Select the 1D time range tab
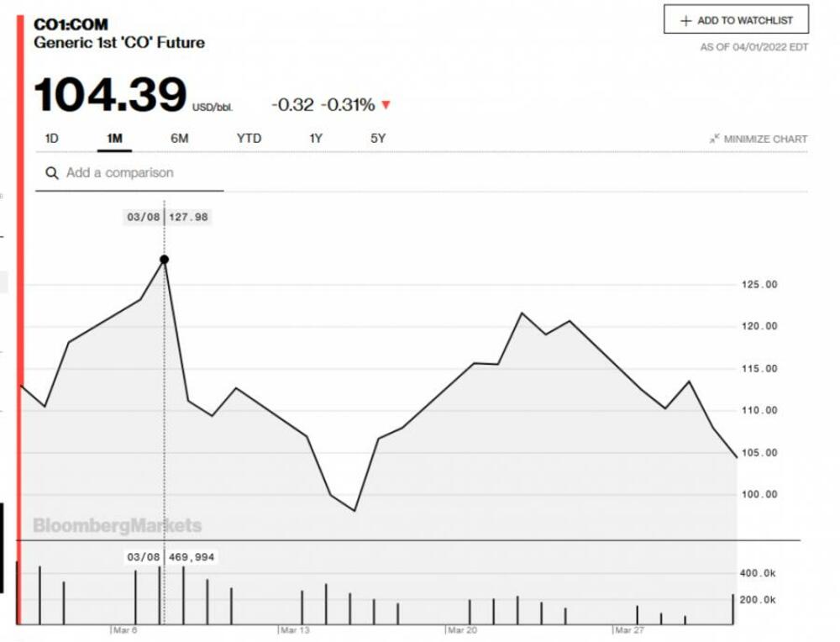The width and height of the screenshot is (840, 642). (x=51, y=139)
